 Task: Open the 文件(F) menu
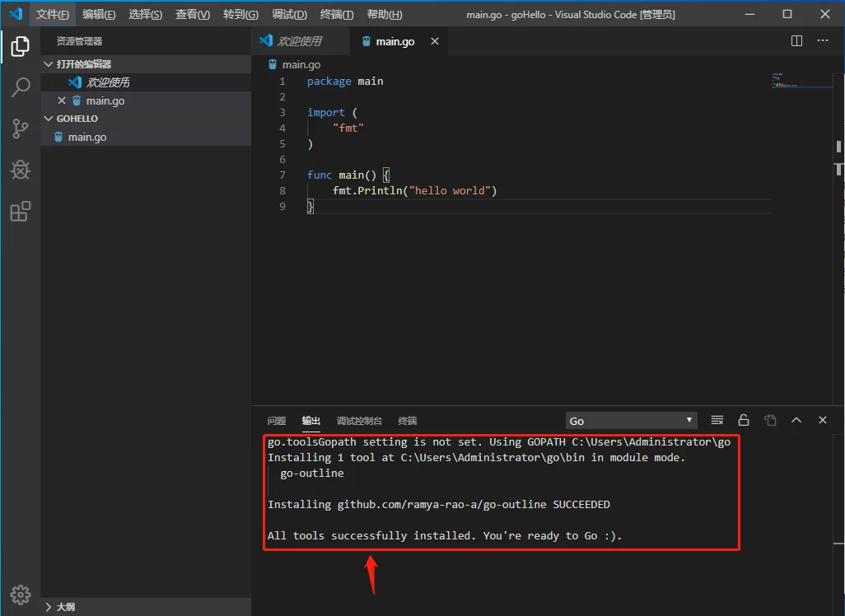point(52,15)
